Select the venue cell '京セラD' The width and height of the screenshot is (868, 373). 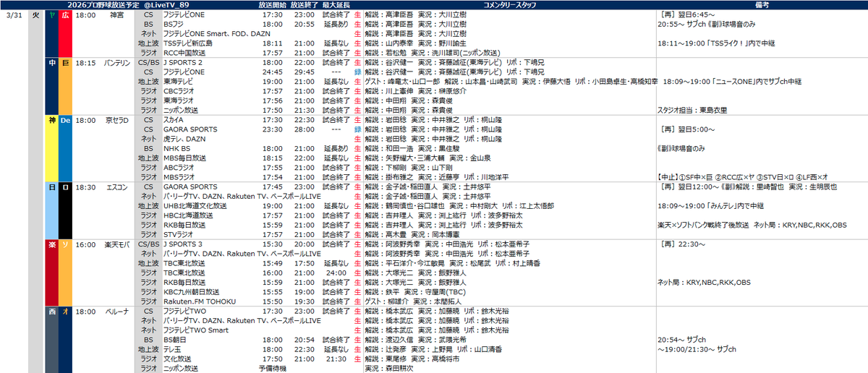point(117,119)
